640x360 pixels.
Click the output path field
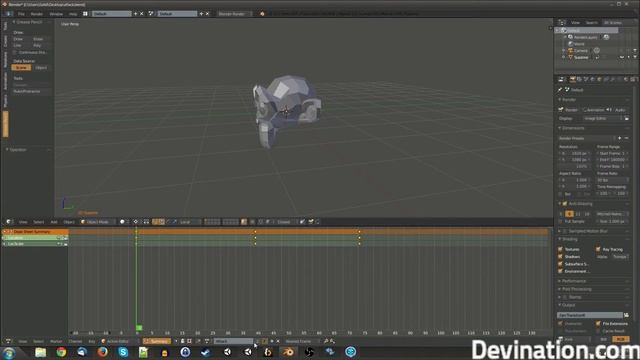[590, 316]
